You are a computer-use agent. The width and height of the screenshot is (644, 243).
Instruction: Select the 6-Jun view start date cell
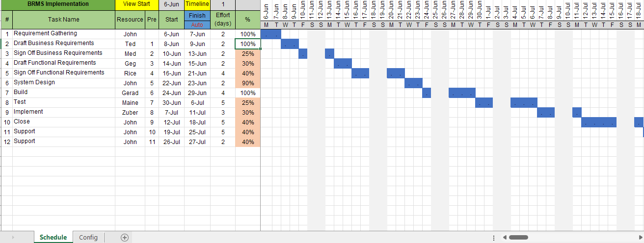(x=171, y=5)
